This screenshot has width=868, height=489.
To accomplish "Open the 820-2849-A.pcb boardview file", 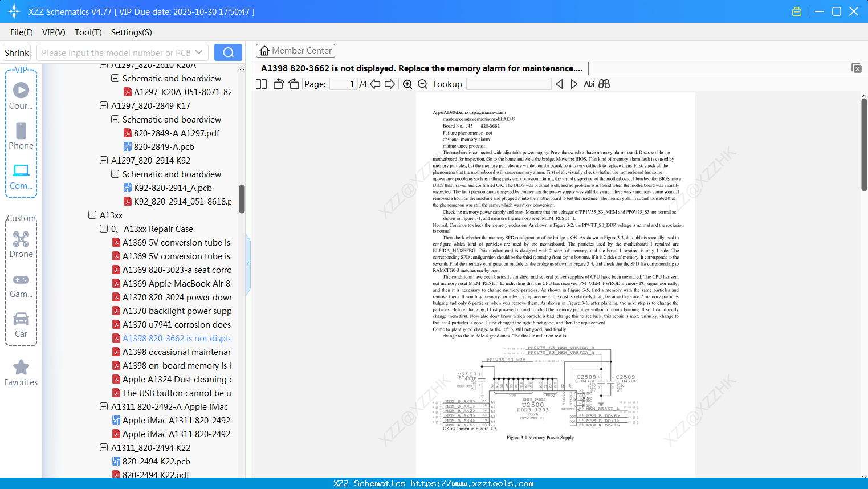I will (x=159, y=146).
